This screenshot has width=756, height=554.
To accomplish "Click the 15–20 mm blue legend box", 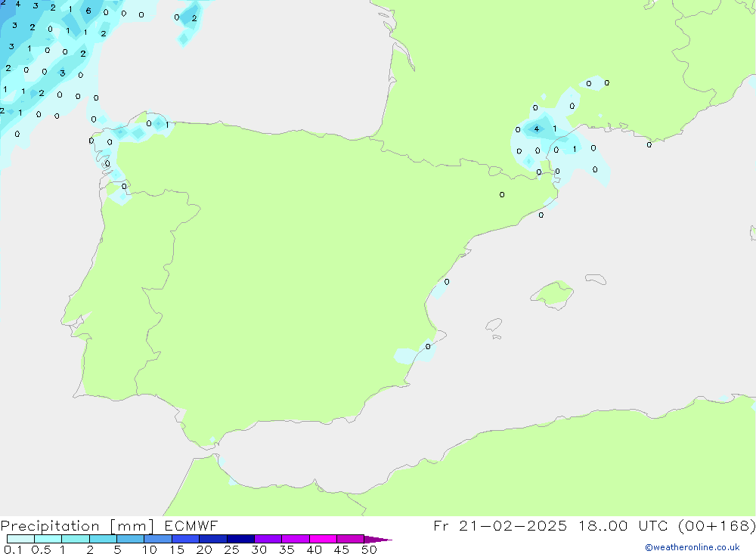I will pyautogui.click(x=185, y=539).
